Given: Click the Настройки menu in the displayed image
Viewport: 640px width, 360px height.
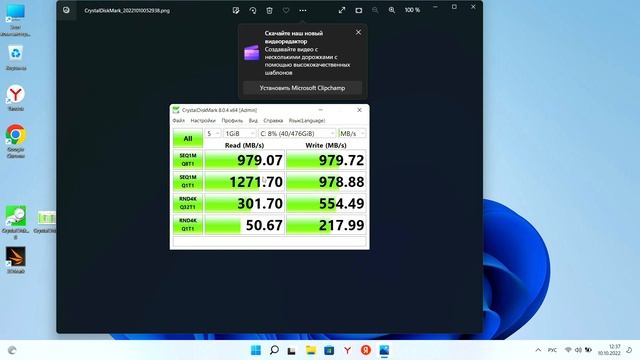Looking at the screenshot, I should point(203,120).
